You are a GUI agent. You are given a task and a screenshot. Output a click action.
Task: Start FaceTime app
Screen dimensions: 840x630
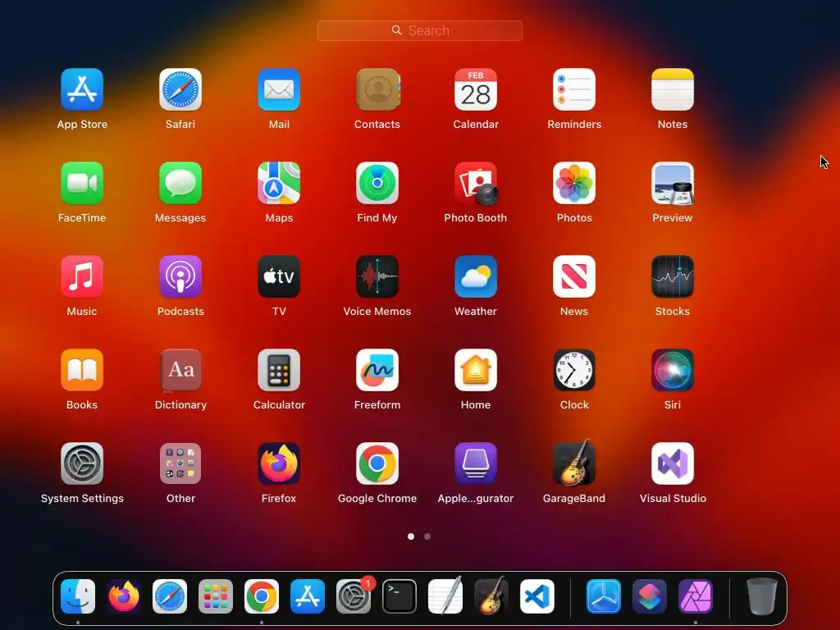(82, 183)
